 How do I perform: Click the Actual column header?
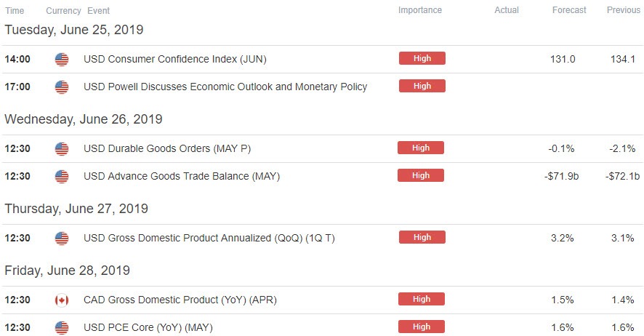tap(507, 10)
